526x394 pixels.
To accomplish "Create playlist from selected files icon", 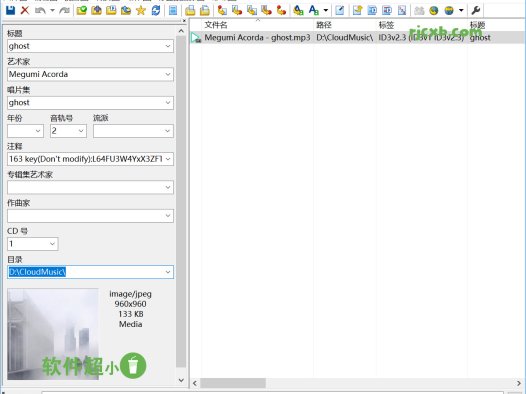I will pos(205,10).
